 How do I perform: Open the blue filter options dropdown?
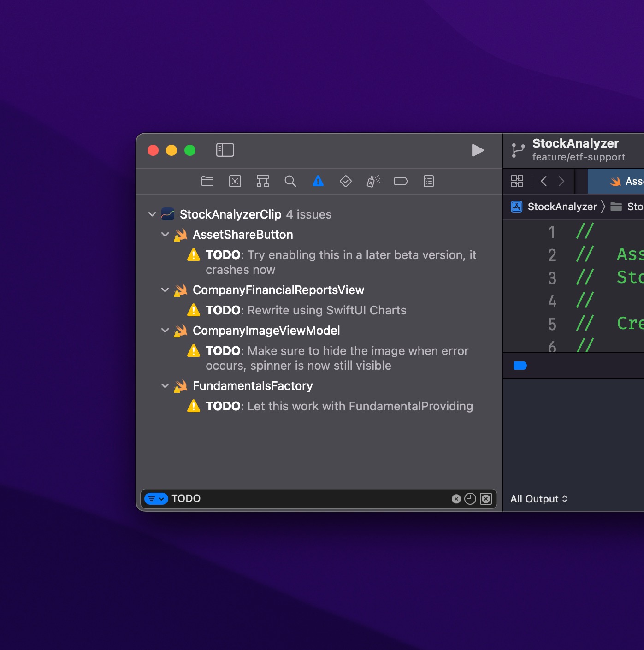point(156,499)
